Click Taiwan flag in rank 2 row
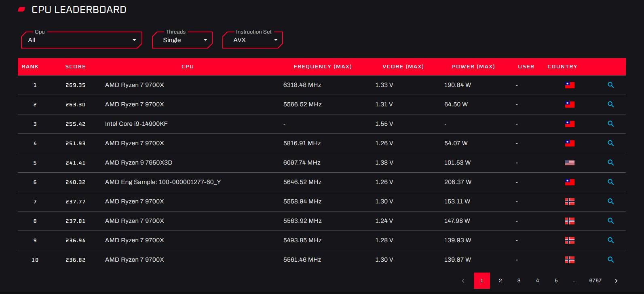The width and height of the screenshot is (644, 294). (569, 104)
